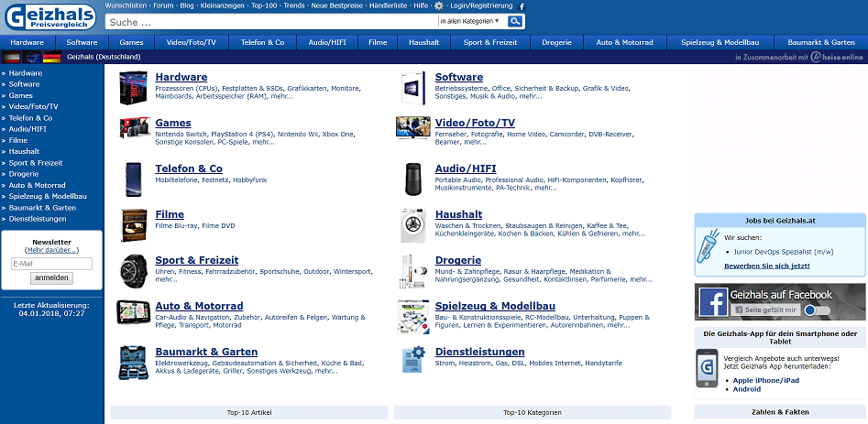Click the Hardware category processor image
Image resolution: width=868 pixels, height=424 pixels.
point(133,88)
